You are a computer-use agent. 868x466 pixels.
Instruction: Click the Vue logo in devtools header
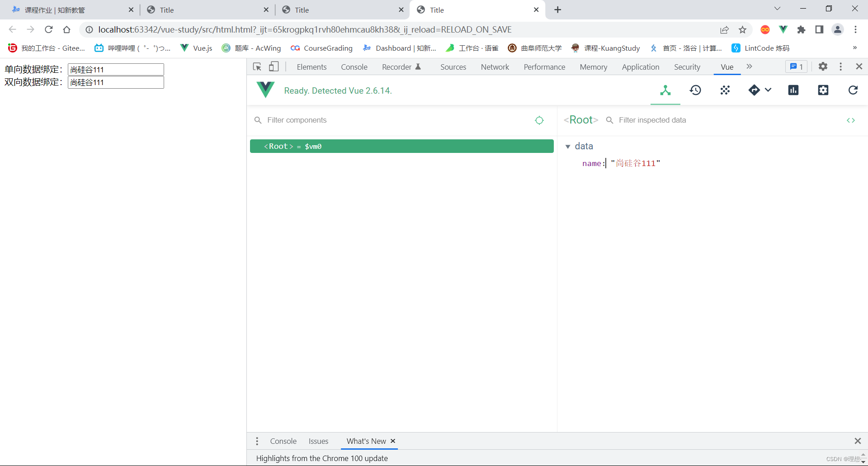click(265, 90)
